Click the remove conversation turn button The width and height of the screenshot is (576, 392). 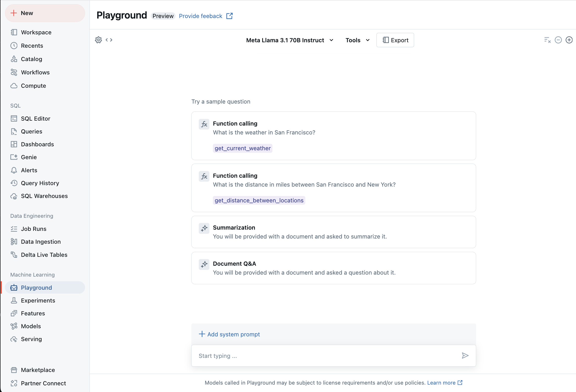point(558,40)
